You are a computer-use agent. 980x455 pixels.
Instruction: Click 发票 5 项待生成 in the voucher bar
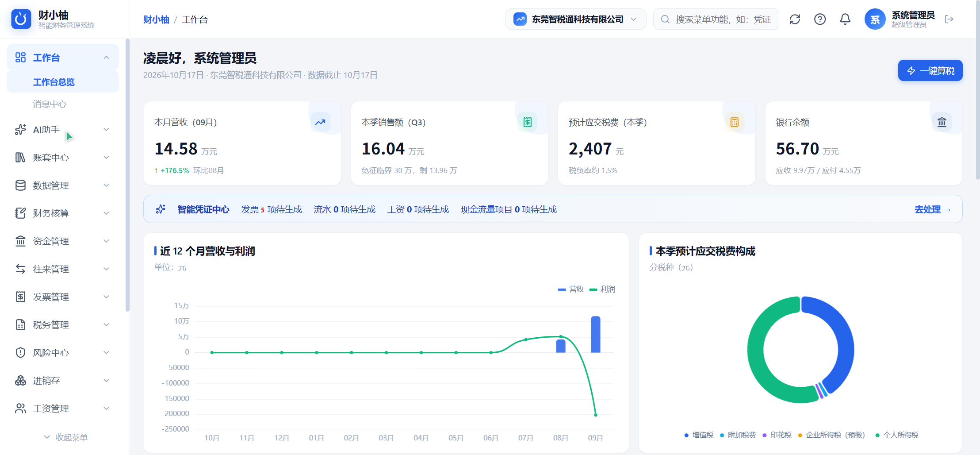tap(272, 209)
